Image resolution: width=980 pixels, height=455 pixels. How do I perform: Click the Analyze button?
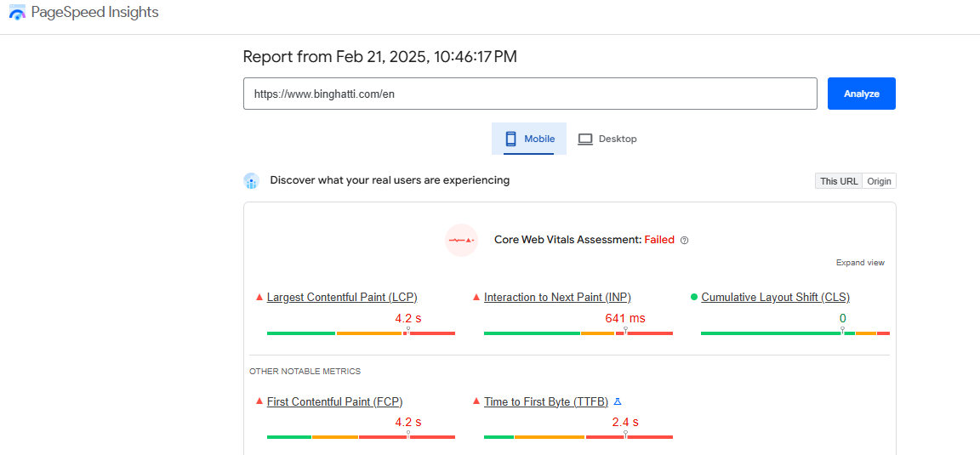click(861, 94)
